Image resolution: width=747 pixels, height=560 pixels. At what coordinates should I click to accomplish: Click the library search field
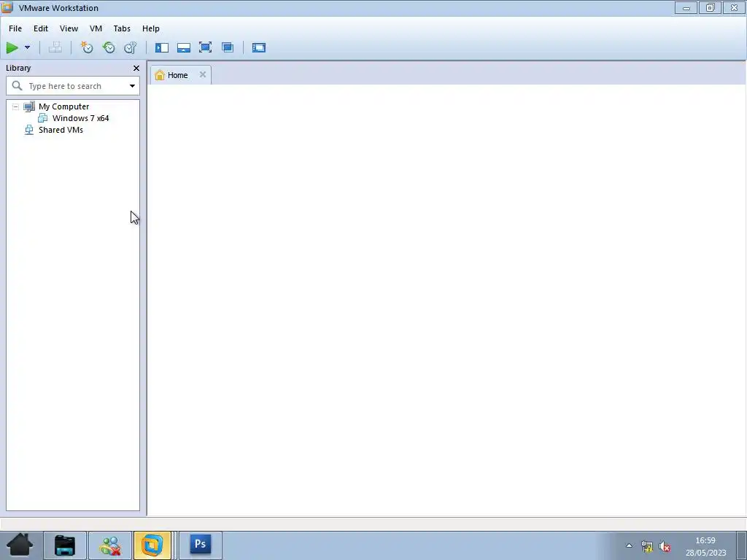click(x=73, y=86)
